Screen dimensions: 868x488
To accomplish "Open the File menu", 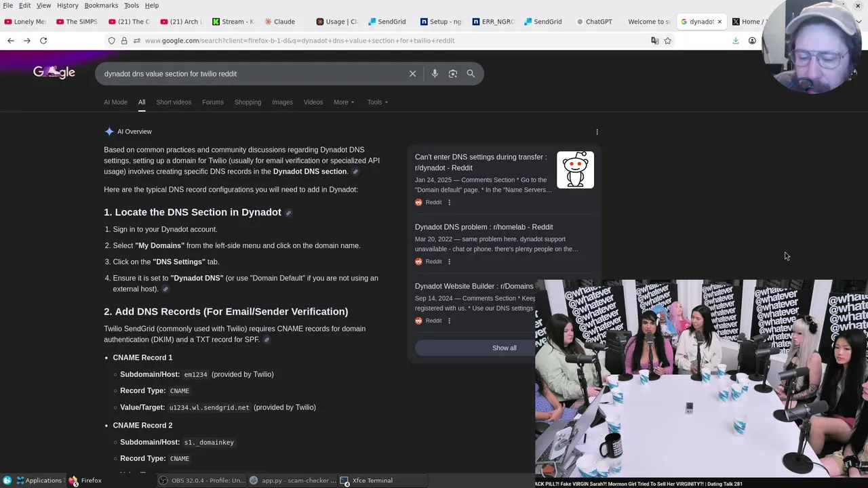I will coord(8,5).
